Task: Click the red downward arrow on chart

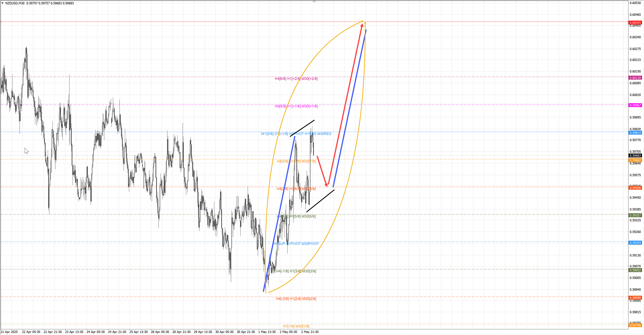Action: click(322, 171)
